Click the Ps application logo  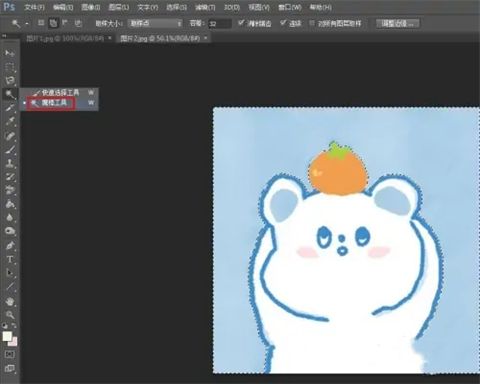click(9, 6)
